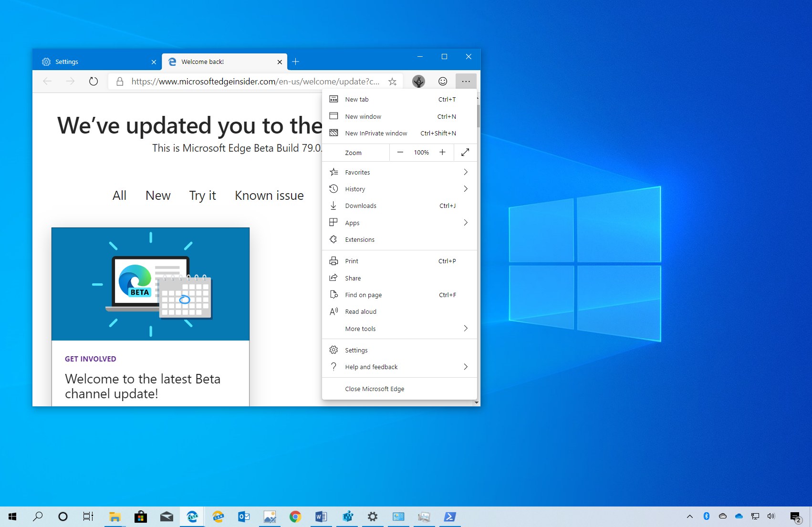The image size is (812, 527).
Task: Choose New tab from the menu
Action: [400, 99]
